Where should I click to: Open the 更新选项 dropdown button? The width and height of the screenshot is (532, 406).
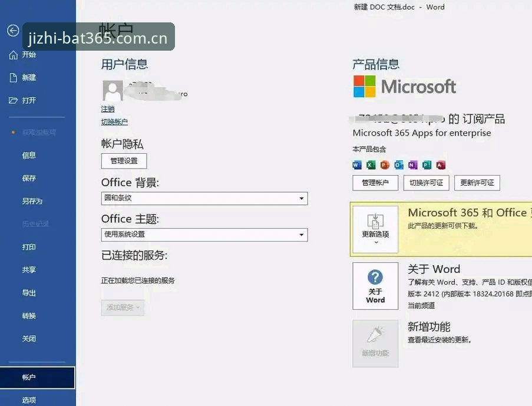375,229
